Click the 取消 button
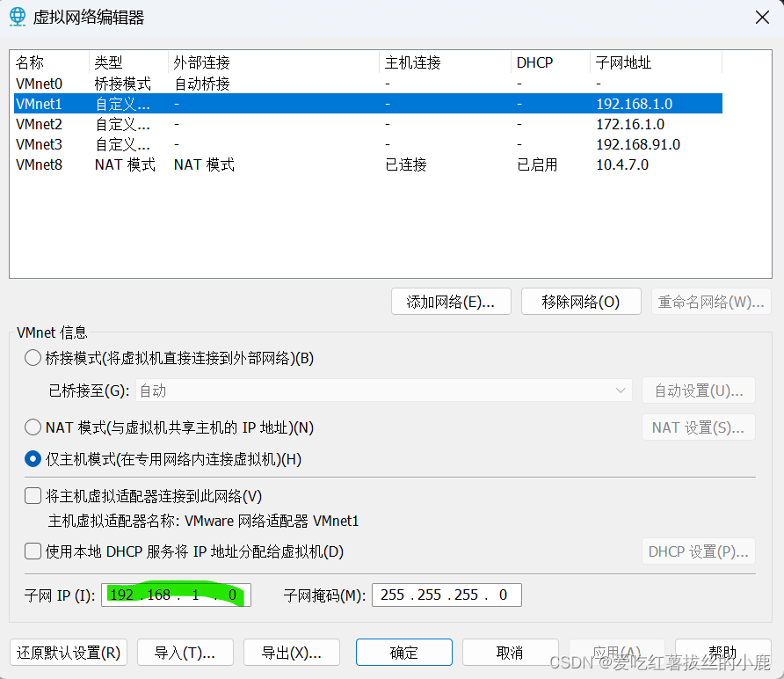The height and width of the screenshot is (679, 784). [510, 653]
